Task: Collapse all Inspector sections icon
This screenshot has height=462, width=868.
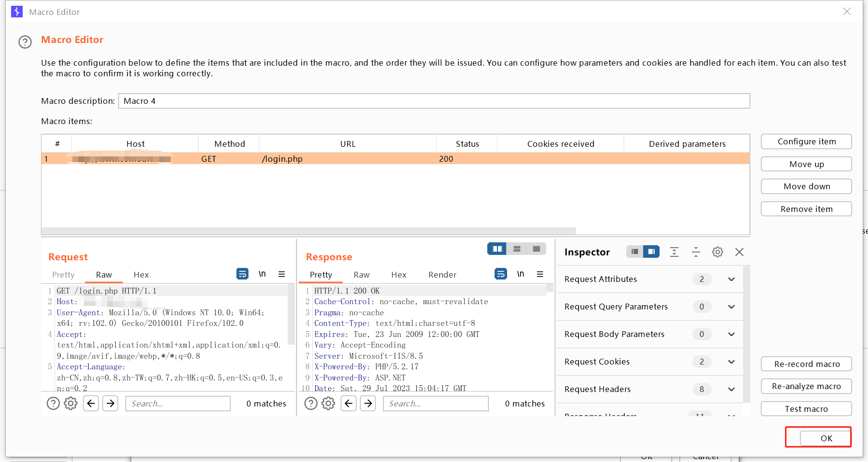Action: point(696,252)
